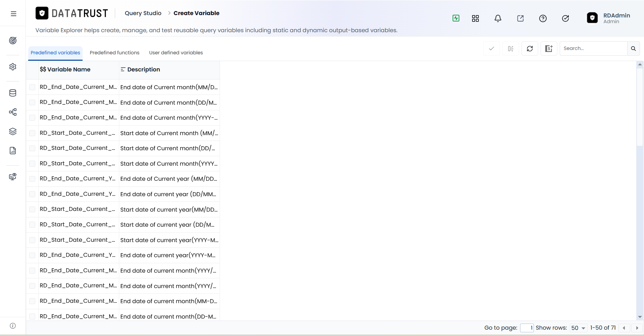644x335 pixels.
Task: Check row 'Start date of current year(YYYY-M...'
Action: tap(32, 240)
